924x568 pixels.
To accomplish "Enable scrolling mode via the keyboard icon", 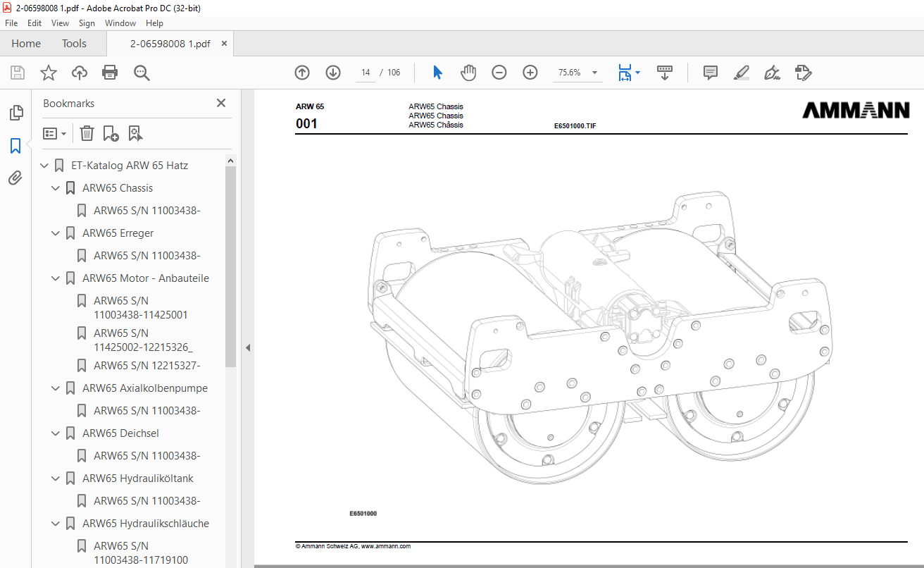I will [665, 73].
